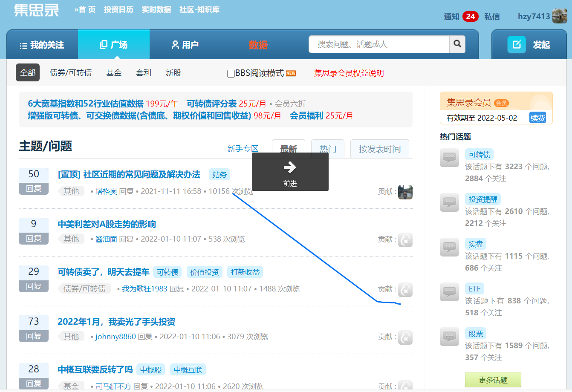This screenshot has height=392, width=572.
Task: Click speech bubble icon beside 实盘 topic
Action: (449, 247)
